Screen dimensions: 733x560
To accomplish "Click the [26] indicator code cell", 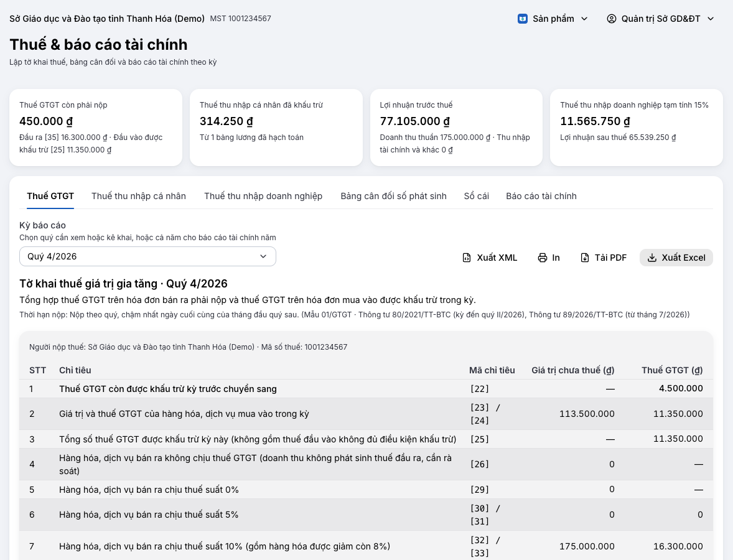I will pyautogui.click(x=480, y=464).
